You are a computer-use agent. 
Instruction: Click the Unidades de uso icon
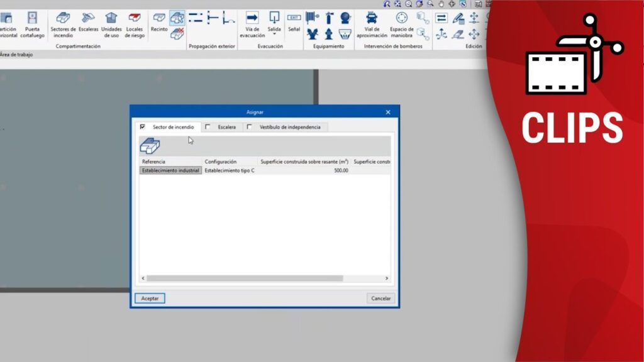point(111,23)
